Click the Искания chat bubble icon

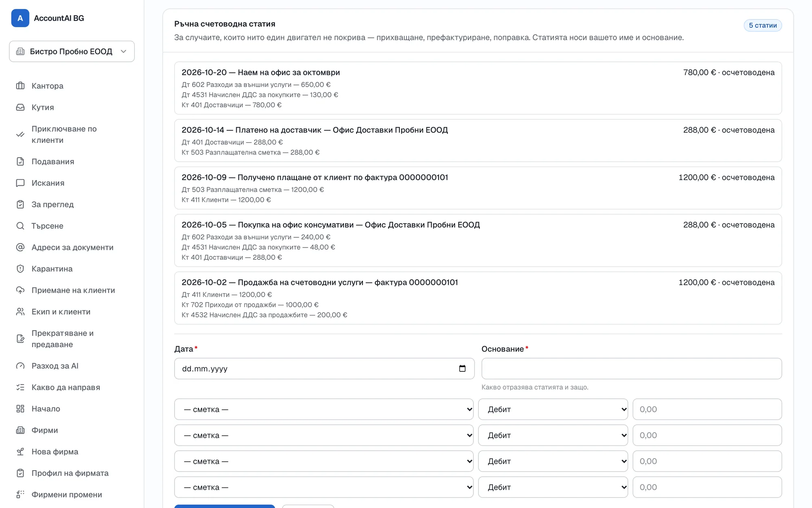20,183
